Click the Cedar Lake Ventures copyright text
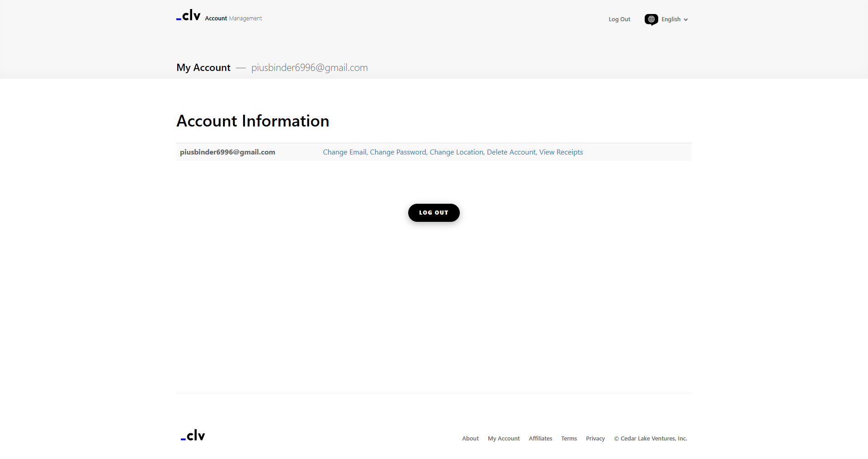 coord(651,439)
